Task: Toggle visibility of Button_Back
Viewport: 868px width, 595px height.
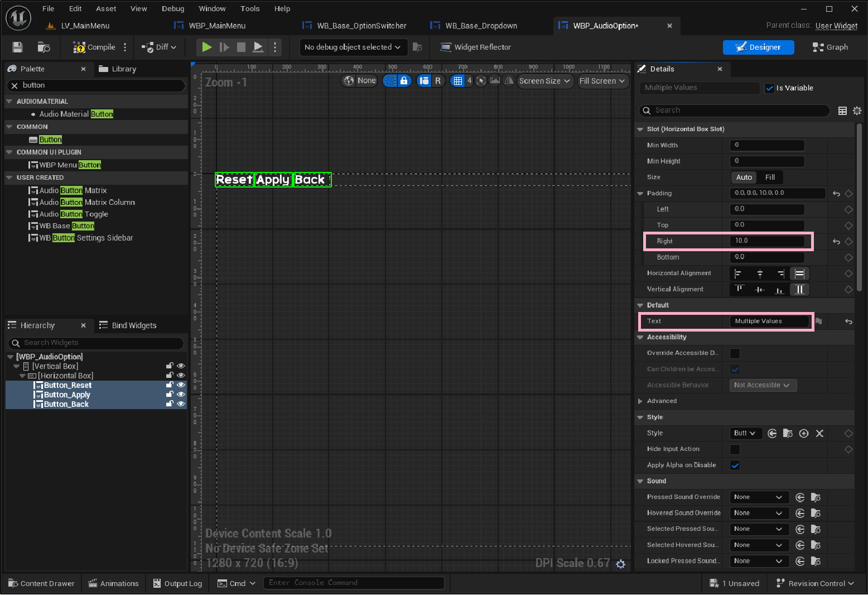Action: [x=181, y=404]
